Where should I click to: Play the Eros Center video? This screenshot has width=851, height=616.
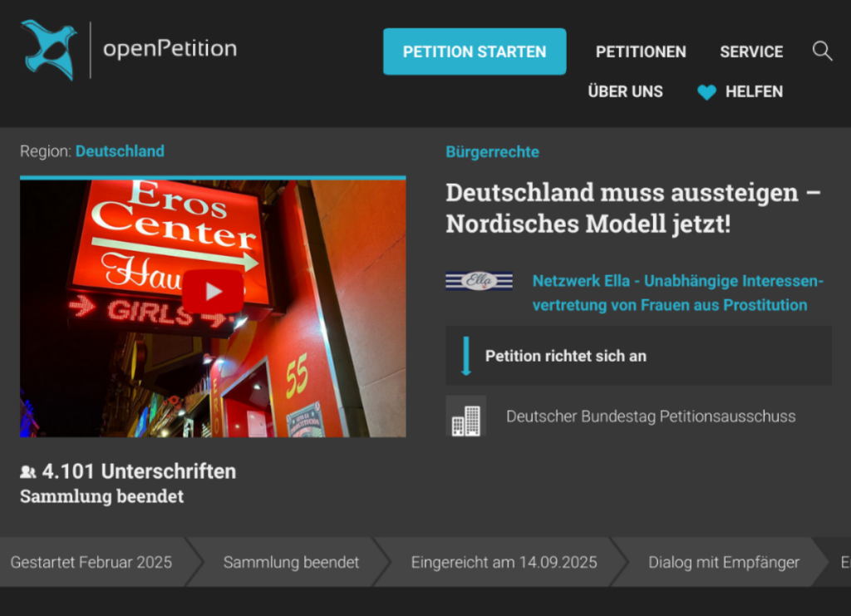[x=213, y=292]
